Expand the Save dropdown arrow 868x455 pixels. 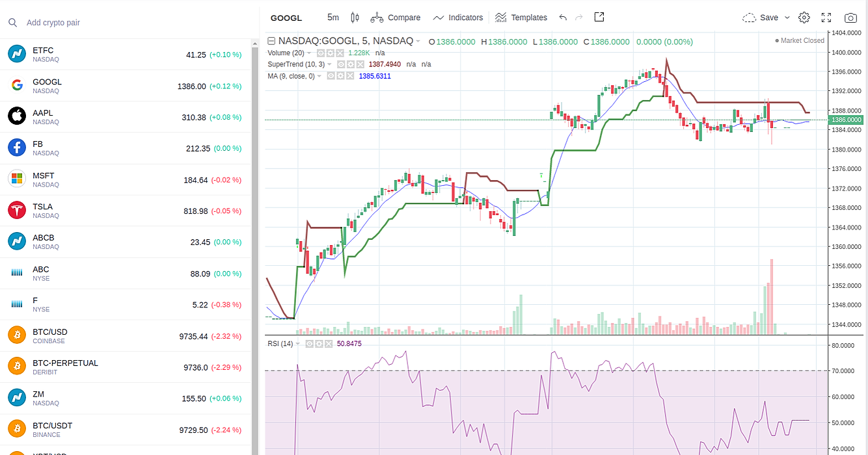coord(787,18)
